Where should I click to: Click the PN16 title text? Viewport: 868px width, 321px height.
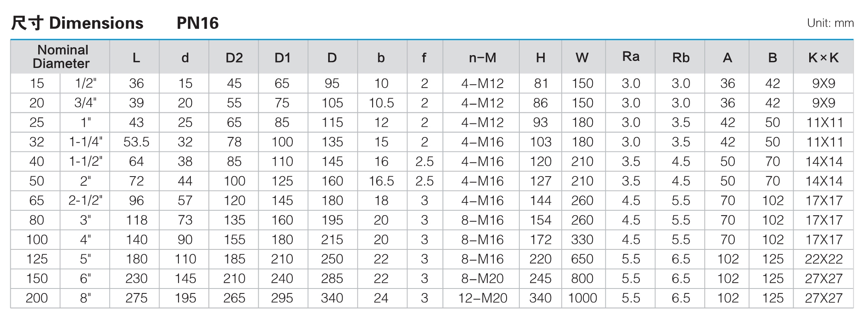click(x=197, y=23)
